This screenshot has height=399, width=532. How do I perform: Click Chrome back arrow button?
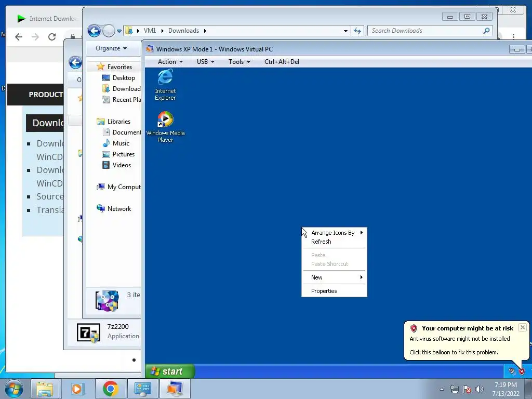19,37
